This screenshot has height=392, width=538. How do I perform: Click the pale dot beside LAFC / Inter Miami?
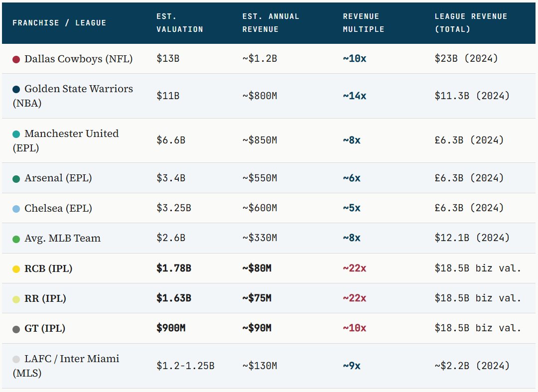[x=16, y=359]
